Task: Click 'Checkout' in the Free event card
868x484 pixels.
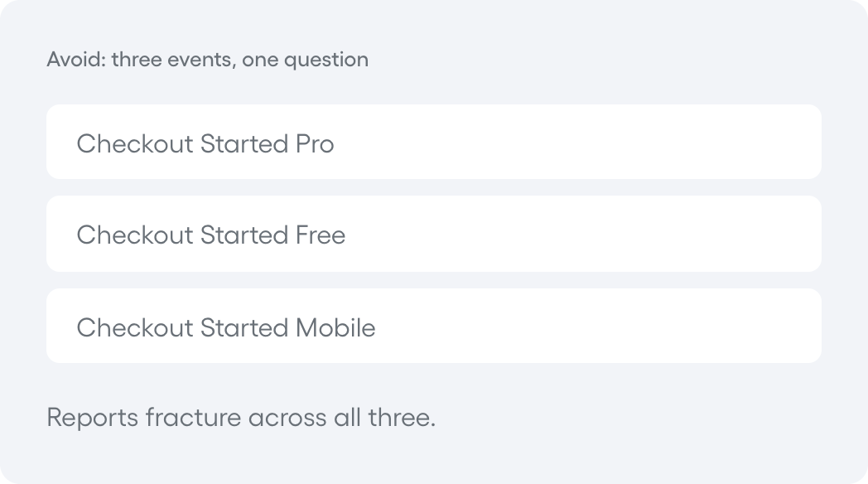Action: click(134, 235)
